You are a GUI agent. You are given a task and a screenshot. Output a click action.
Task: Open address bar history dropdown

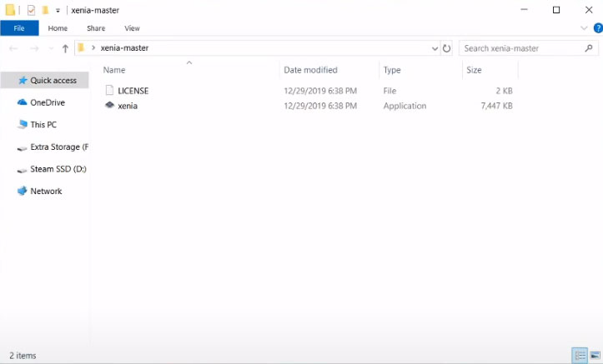435,48
